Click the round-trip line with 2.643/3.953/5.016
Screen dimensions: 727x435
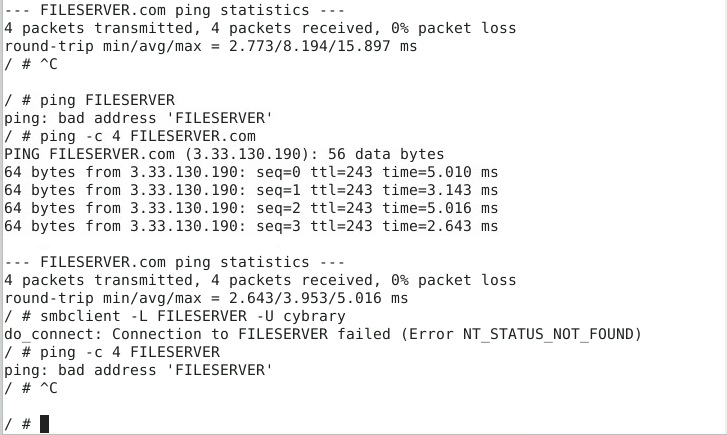point(206,298)
